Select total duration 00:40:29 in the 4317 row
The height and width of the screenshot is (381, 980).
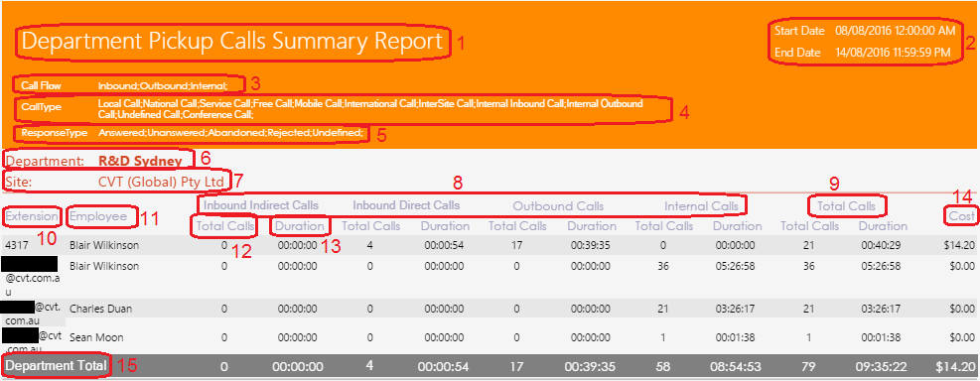(881, 246)
